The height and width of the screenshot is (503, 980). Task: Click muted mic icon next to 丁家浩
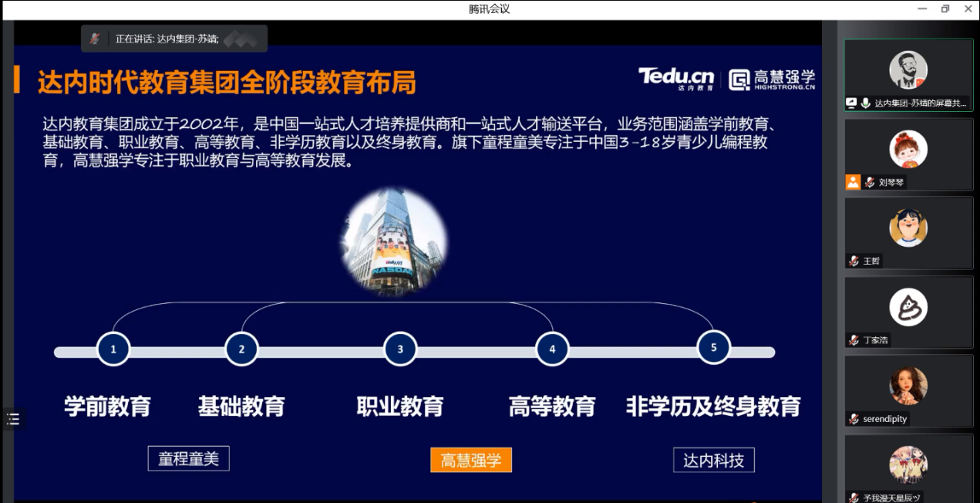click(854, 340)
